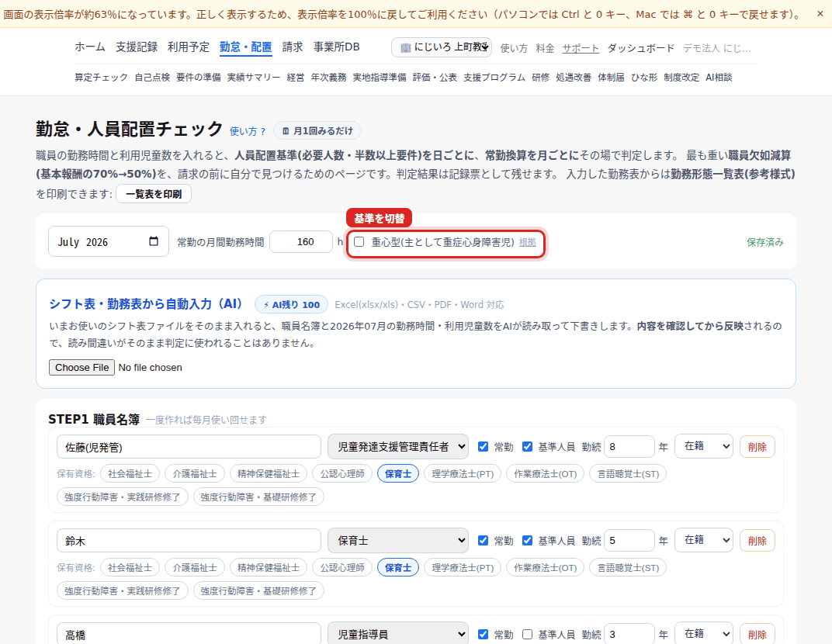Screen dimensions: 832x644
Task: Open 支援プログラム in the sub menu
Action: coord(494,78)
